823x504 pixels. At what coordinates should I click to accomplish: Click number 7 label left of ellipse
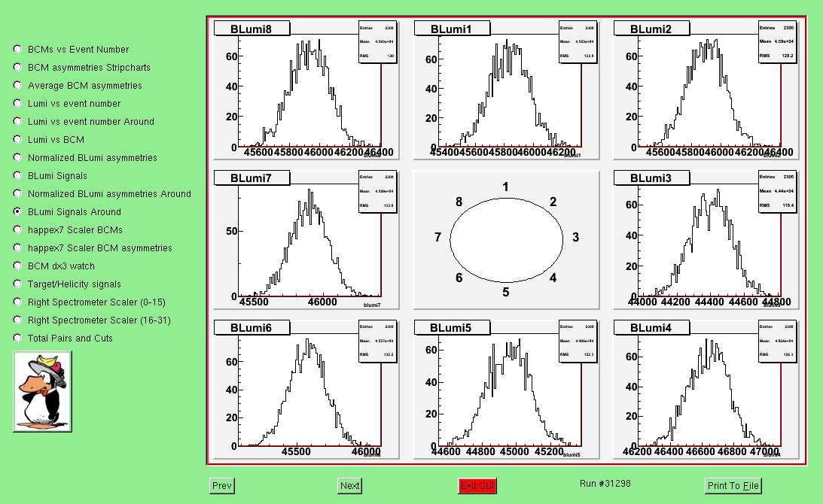[x=437, y=237]
